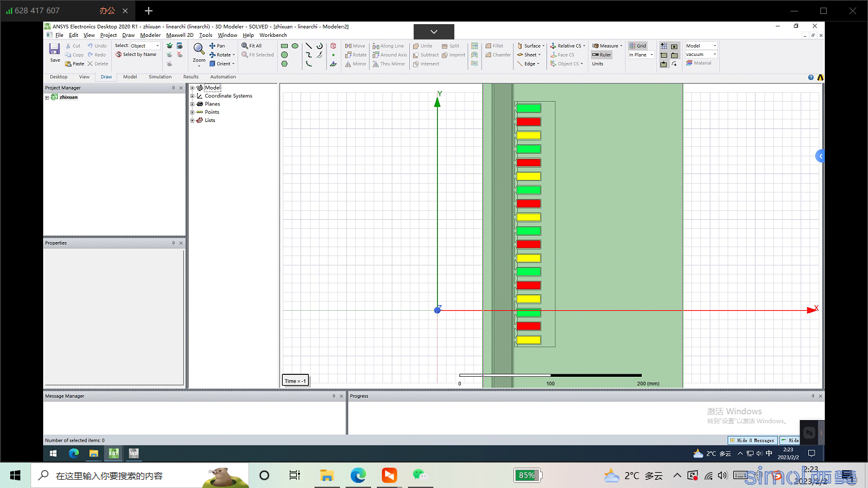The height and width of the screenshot is (488, 868).
Task: Click Fit All view button
Action: [252, 46]
